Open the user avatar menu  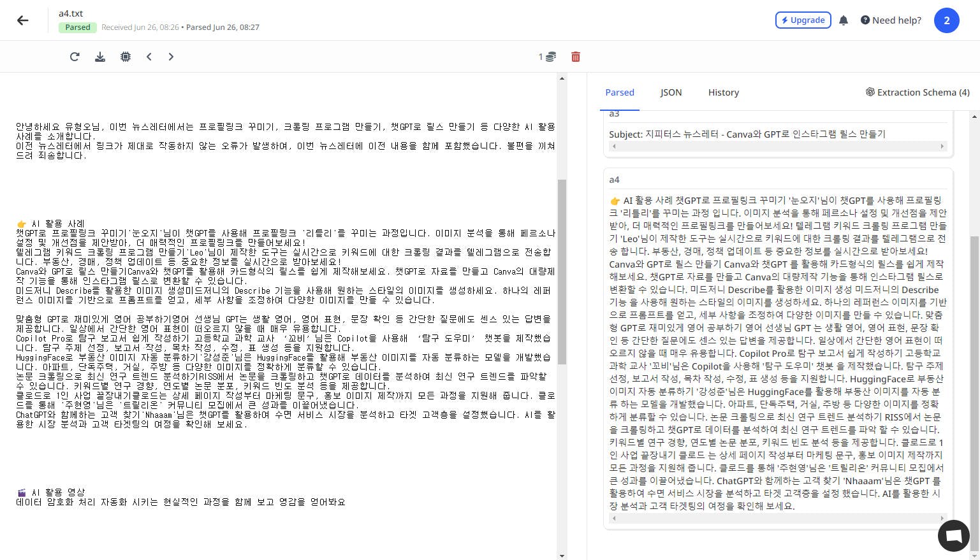947,20
